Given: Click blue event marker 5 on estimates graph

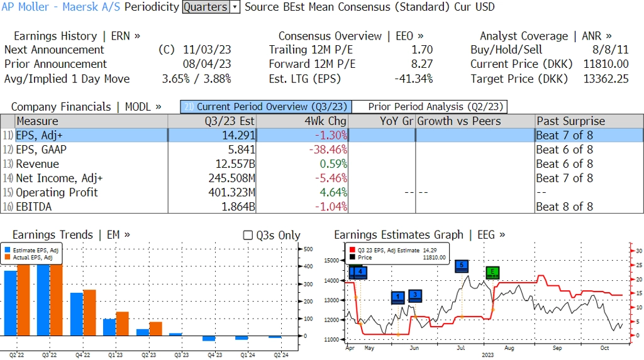Looking at the screenshot, I should (462, 266).
